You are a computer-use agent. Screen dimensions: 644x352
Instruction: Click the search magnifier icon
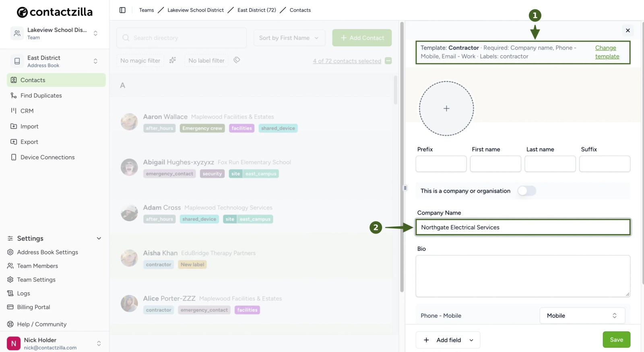point(126,38)
